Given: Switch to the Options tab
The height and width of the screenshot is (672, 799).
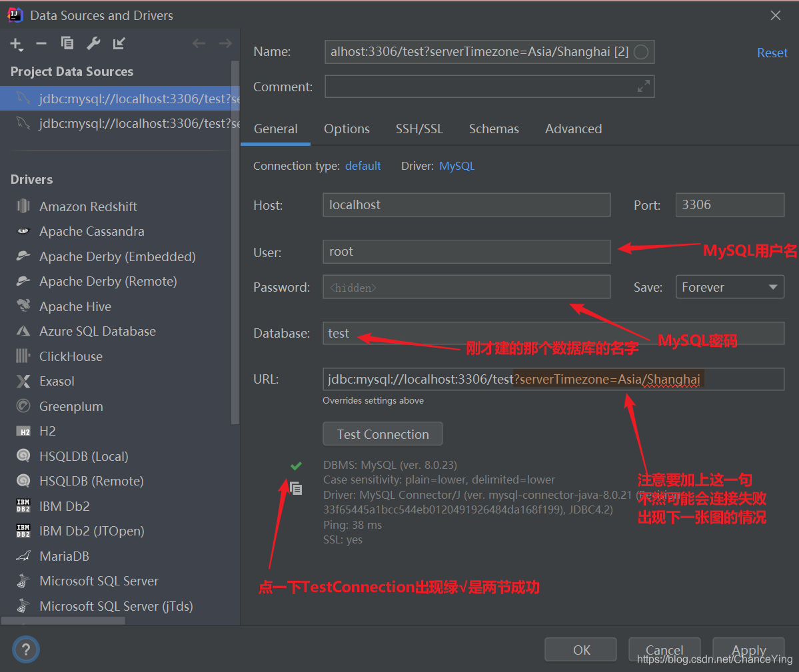Looking at the screenshot, I should pyautogui.click(x=347, y=129).
